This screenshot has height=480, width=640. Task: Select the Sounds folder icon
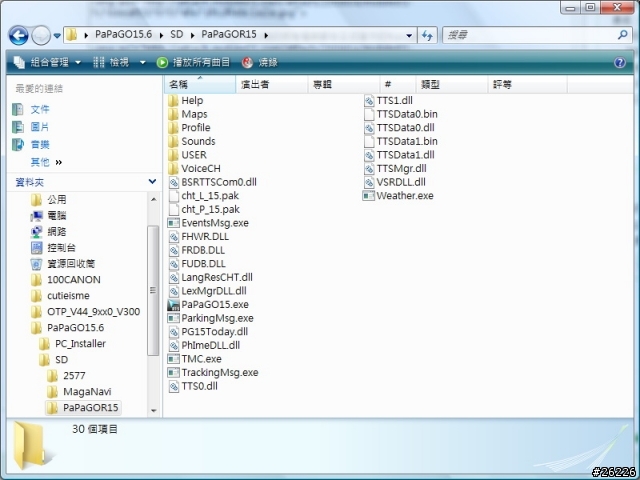[173, 141]
